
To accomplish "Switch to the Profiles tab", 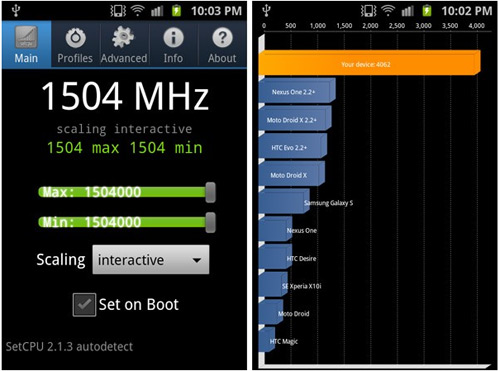I will click(75, 45).
